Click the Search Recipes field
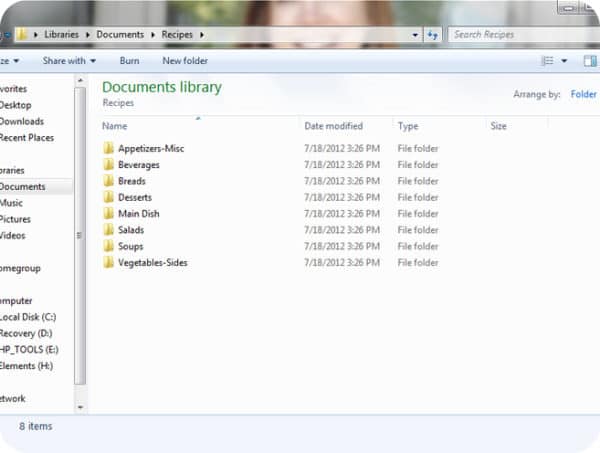 pyautogui.click(x=523, y=35)
